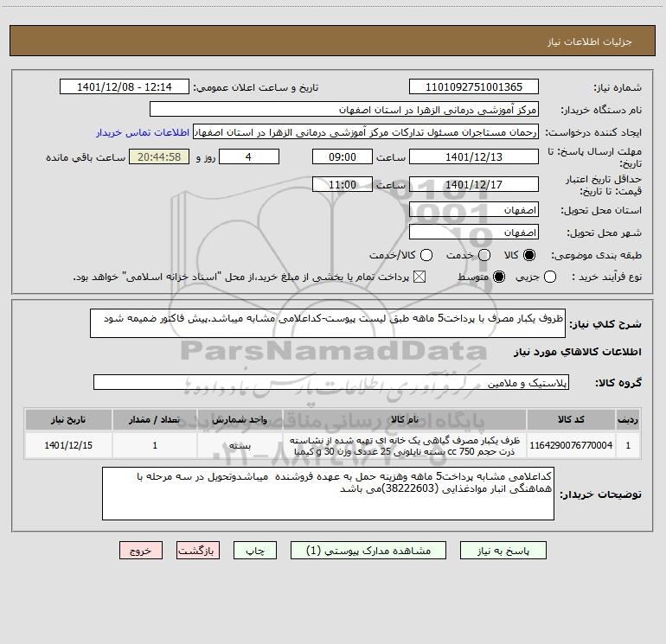This screenshot has width=666, height=644.
Task: Select the کالا radio button
Action: pyautogui.click(x=529, y=255)
